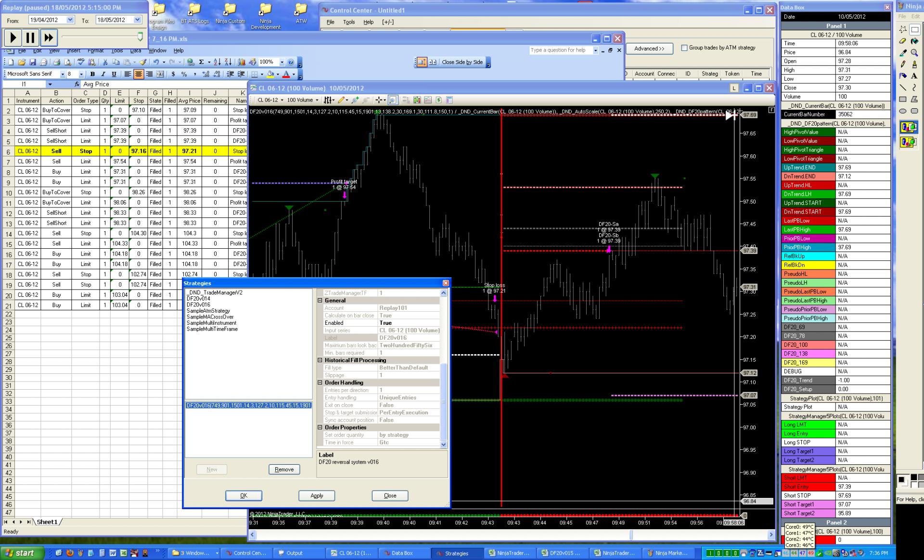Click Excel Chart Wizard icon
924x560 pixels.
242,62
